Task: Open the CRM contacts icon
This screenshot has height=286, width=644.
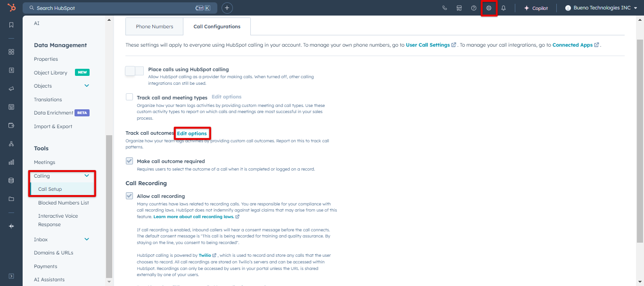Action: coord(11,70)
